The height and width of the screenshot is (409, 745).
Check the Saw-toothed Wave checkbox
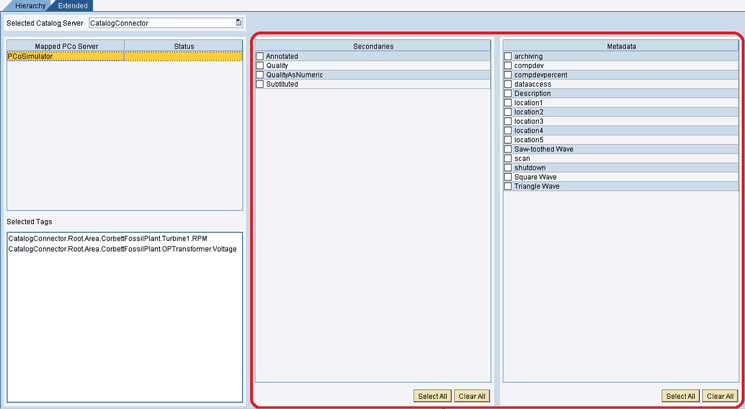(508, 150)
